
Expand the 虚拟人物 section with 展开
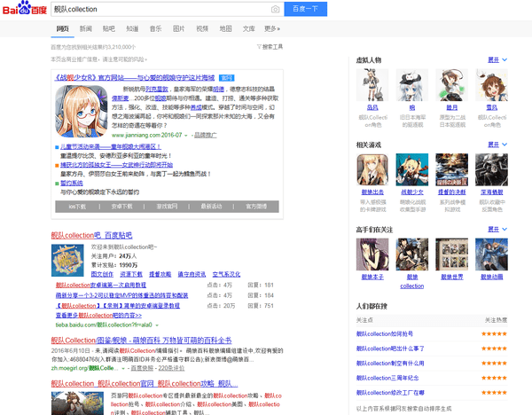click(497, 59)
